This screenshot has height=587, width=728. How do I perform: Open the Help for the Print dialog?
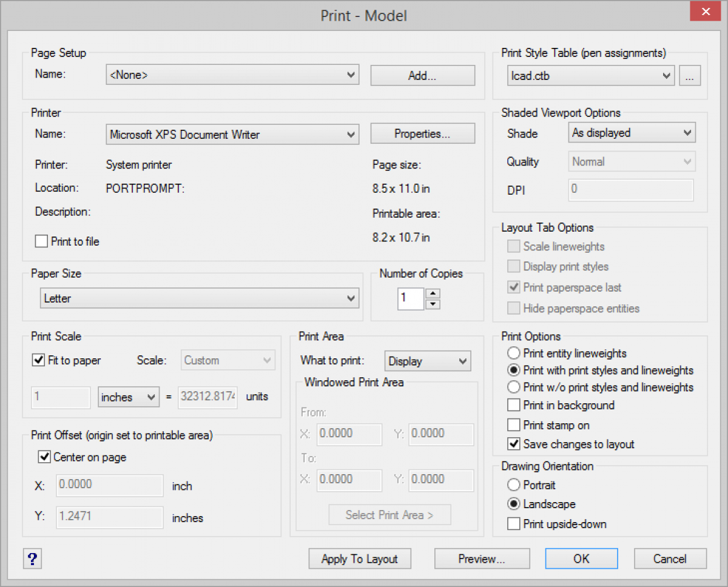point(32,558)
